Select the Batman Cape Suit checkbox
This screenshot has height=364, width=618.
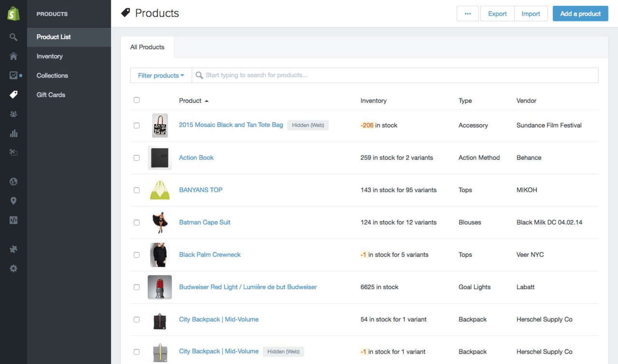(x=136, y=222)
